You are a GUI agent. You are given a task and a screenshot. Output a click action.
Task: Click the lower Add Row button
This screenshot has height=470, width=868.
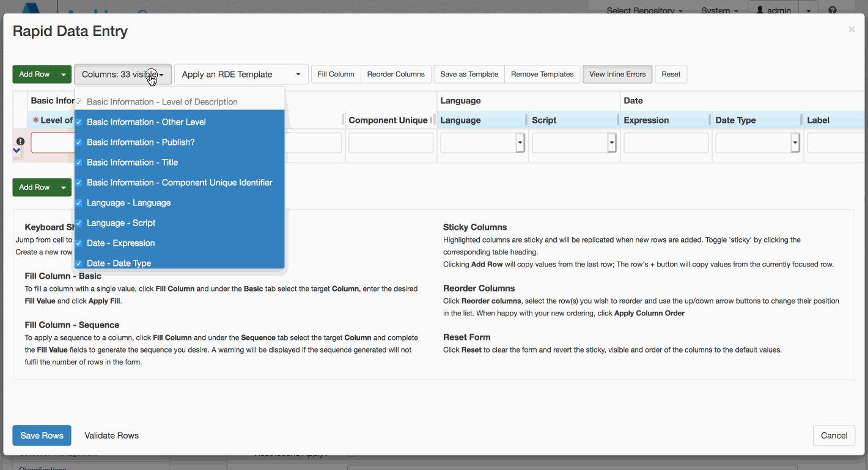point(34,188)
